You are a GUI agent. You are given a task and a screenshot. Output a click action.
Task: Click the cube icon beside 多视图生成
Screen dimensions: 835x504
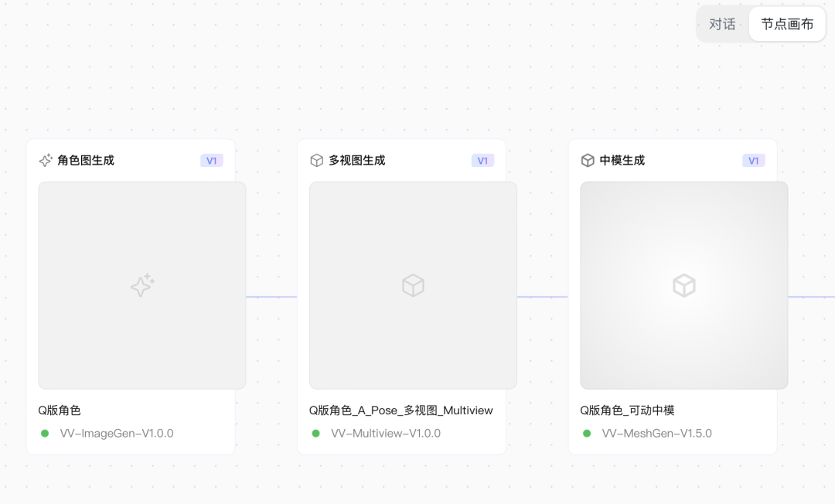pyautogui.click(x=317, y=160)
